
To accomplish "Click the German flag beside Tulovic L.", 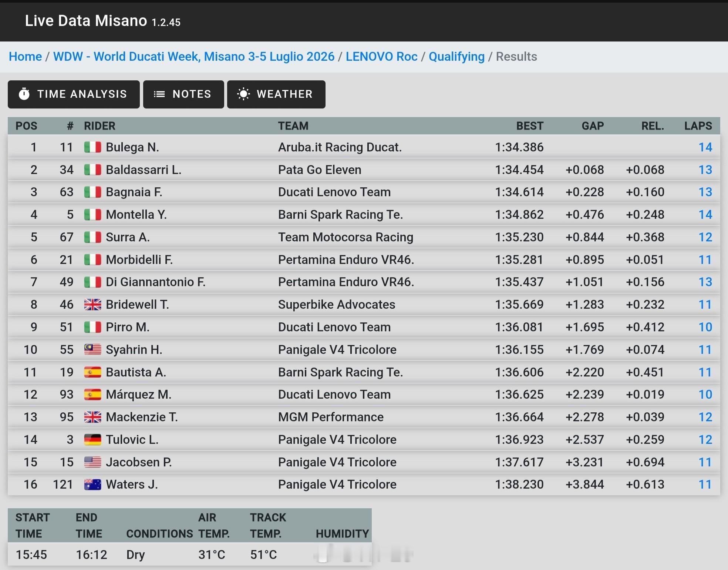I will click(92, 439).
